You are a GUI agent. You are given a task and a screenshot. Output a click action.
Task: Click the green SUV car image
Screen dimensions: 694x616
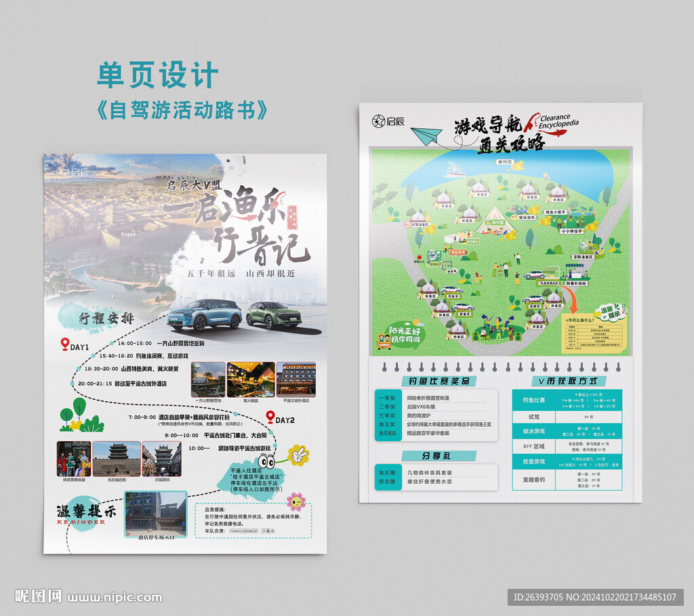pyautogui.click(x=273, y=316)
